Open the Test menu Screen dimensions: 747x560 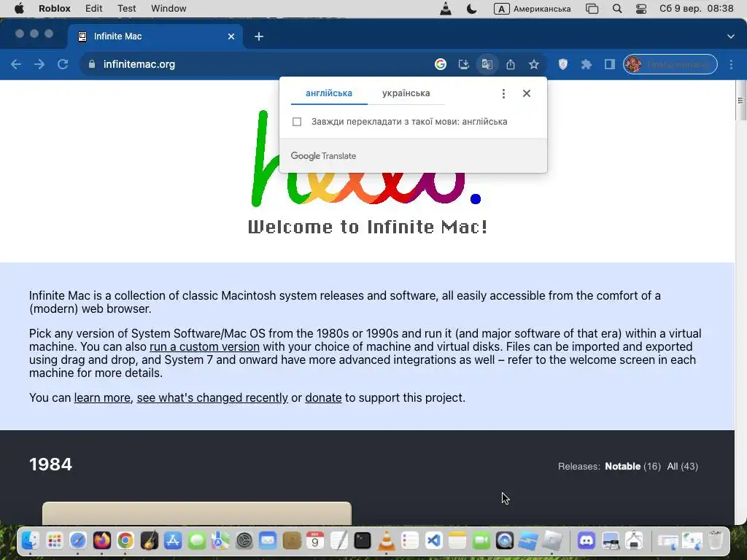tap(127, 9)
